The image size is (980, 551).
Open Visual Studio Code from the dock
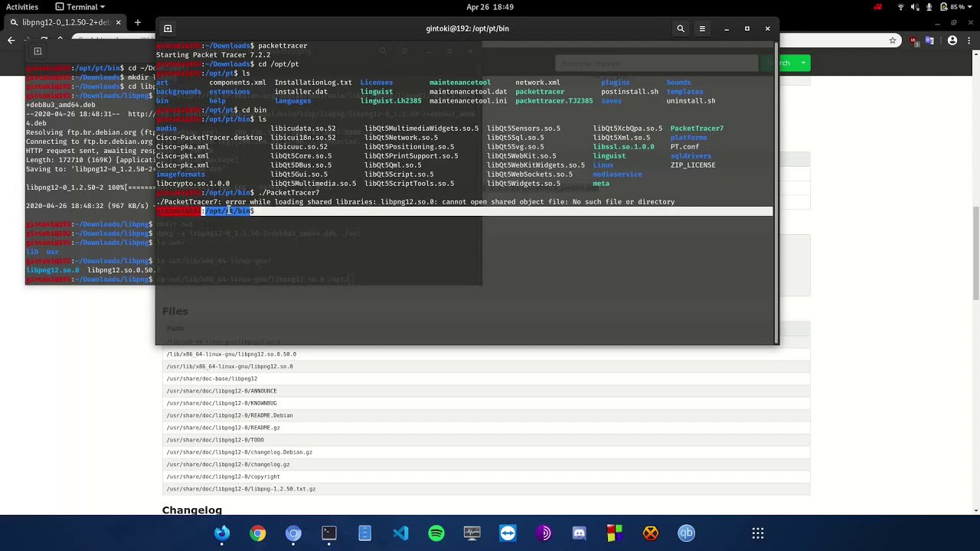(x=400, y=533)
